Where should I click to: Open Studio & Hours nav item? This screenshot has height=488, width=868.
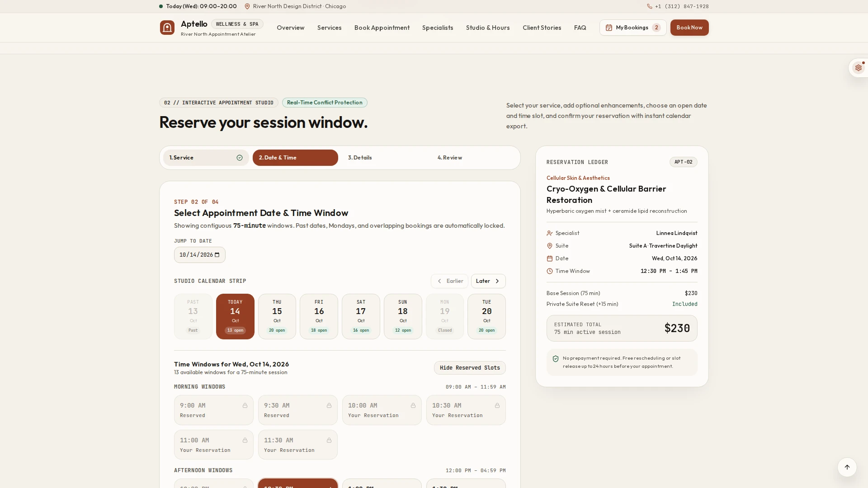[488, 28]
